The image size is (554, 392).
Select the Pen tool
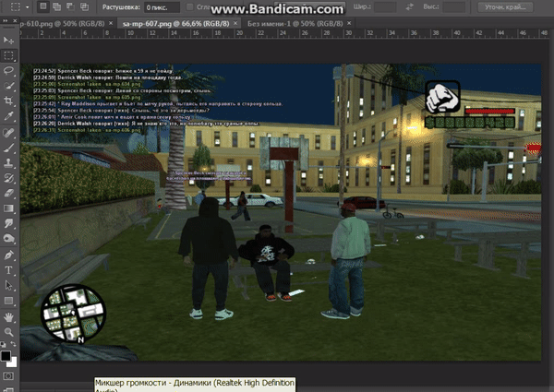click(9, 255)
